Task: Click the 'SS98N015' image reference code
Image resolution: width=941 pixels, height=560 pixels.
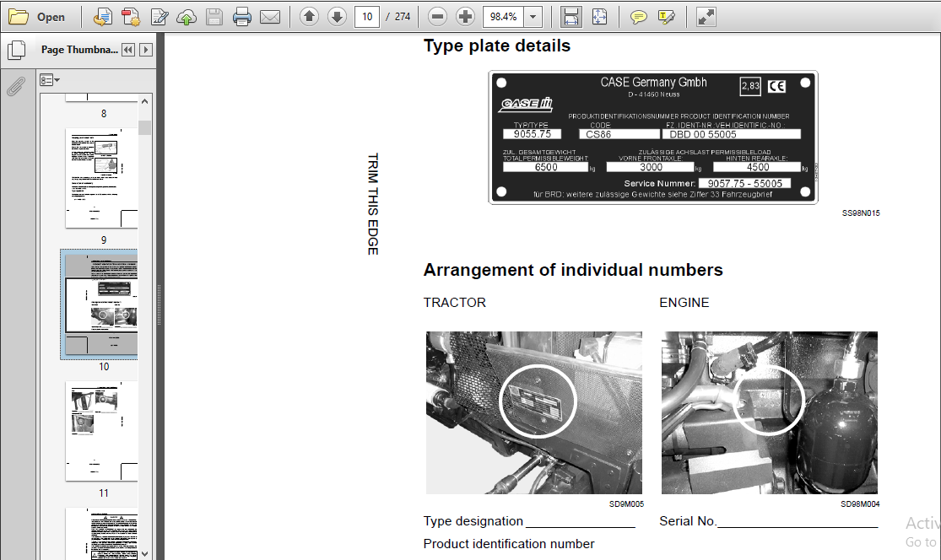Action: 861,213
